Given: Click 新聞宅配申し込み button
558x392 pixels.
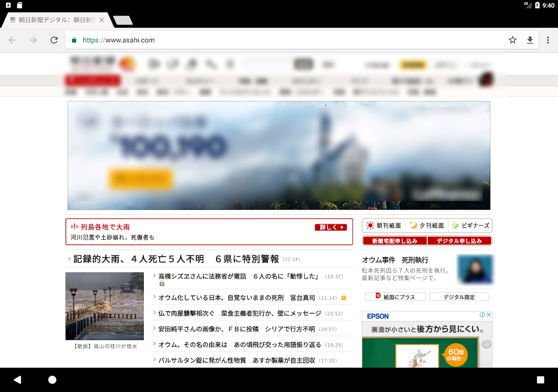Looking at the screenshot, I should [x=395, y=241].
